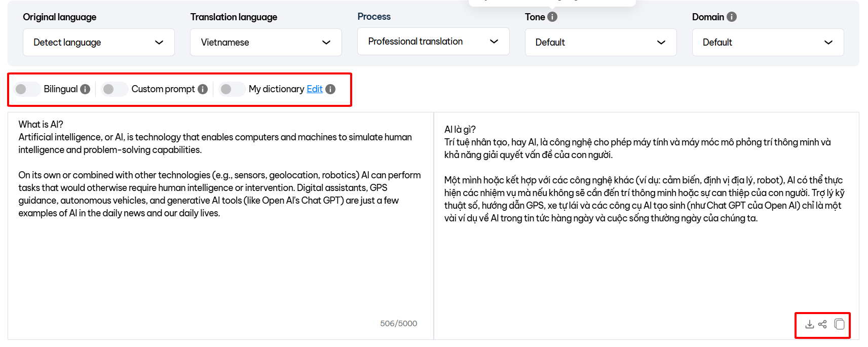The width and height of the screenshot is (868, 347).
Task: Click the Edit link for My dictionary
Action: point(314,89)
